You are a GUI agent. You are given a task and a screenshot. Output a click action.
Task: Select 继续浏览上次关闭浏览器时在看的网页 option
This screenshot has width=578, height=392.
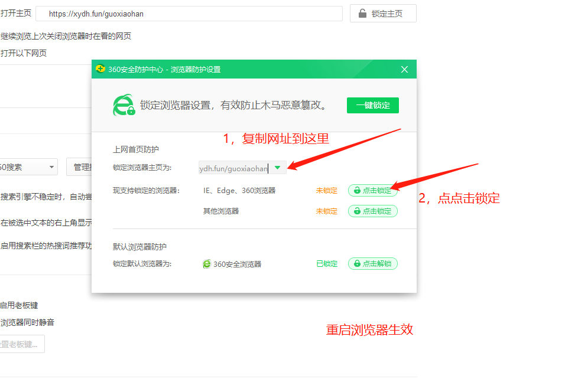coord(66,36)
